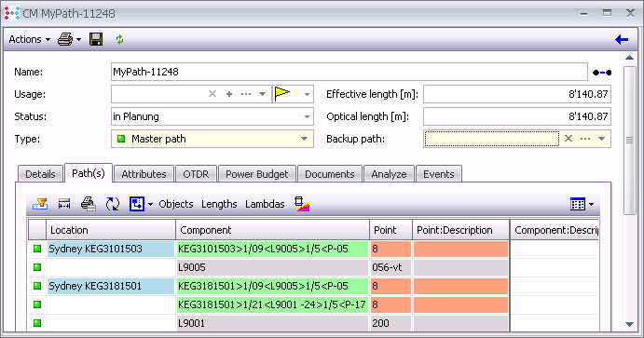Select point cell 056-vt
Image resolution: width=644 pixels, height=338 pixels.
pyautogui.click(x=391, y=267)
